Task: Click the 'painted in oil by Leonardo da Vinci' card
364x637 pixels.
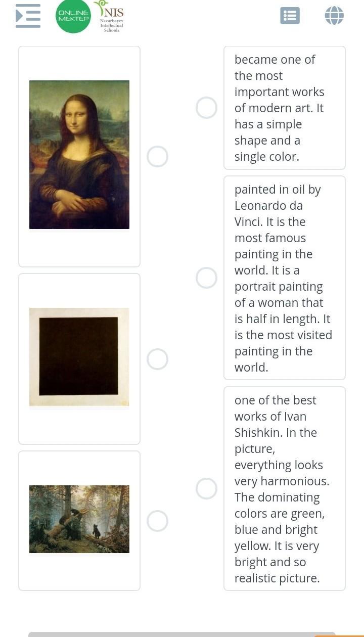Action: point(284,278)
